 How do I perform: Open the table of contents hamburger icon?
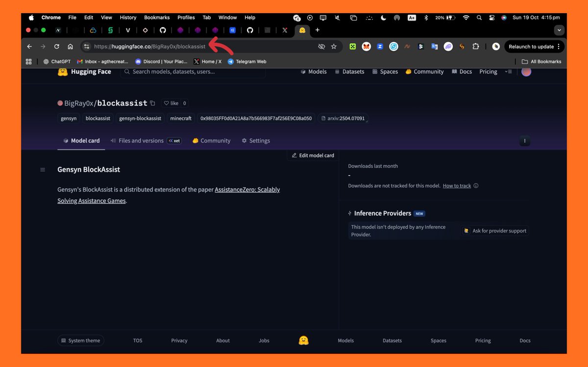tap(43, 170)
